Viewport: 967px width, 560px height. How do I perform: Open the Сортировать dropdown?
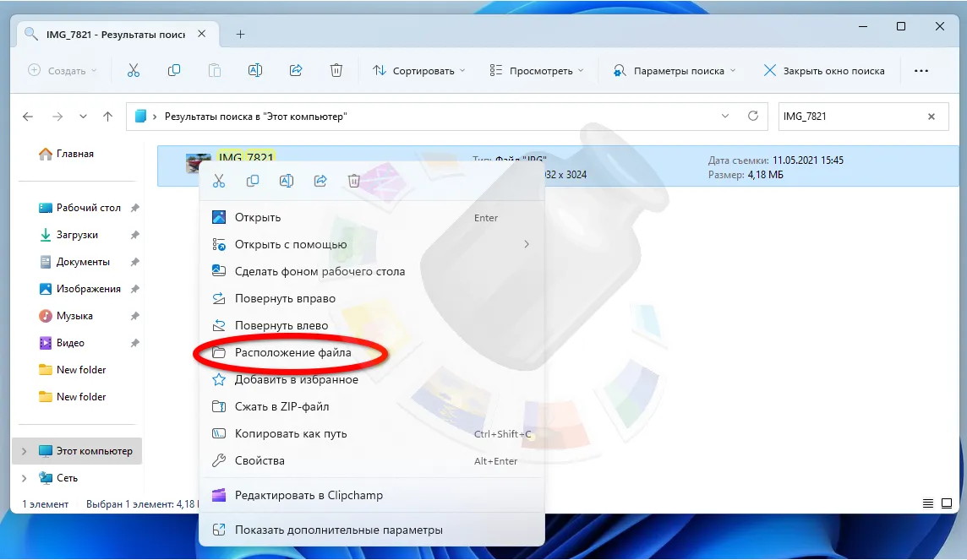tap(419, 71)
